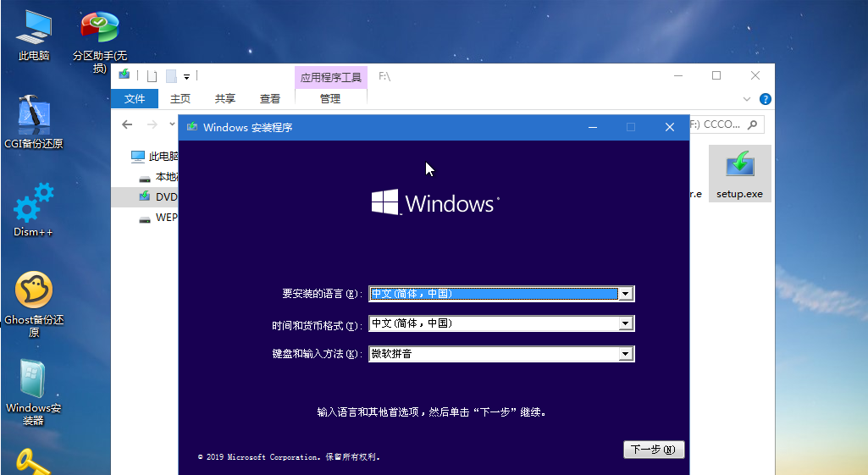Click Explorer help question mark icon
This screenshot has width=868, height=475.
point(765,99)
